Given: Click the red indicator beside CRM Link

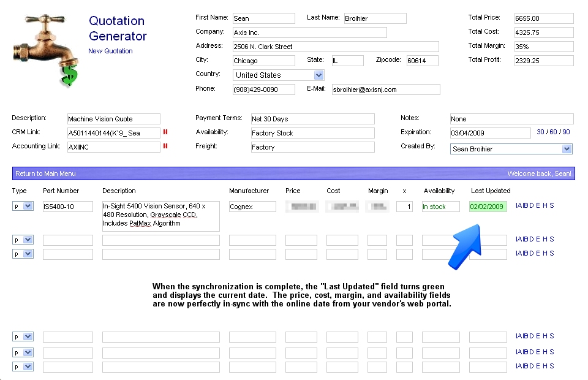Looking at the screenshot, I should pyautogui.click(x=165, y=132).
